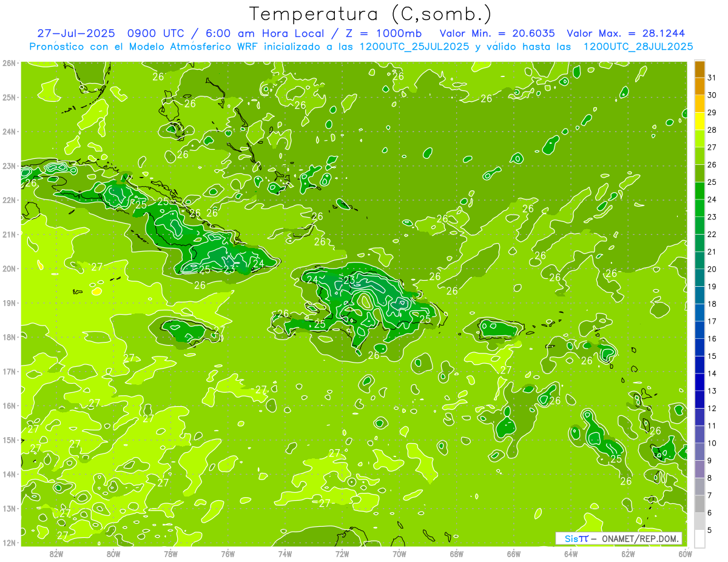Click the 74W longitude axis label
The image size is (728, 562).
(285, 554)
